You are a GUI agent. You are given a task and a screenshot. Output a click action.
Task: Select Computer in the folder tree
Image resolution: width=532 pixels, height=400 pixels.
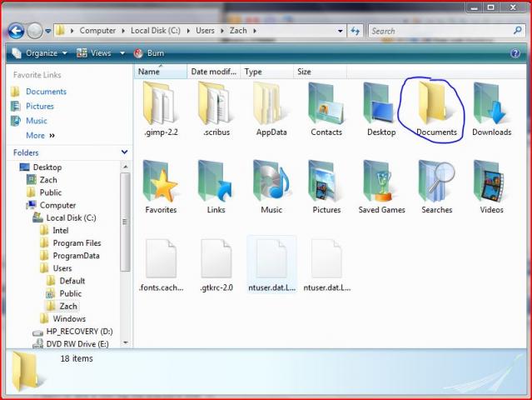(57, 206)
